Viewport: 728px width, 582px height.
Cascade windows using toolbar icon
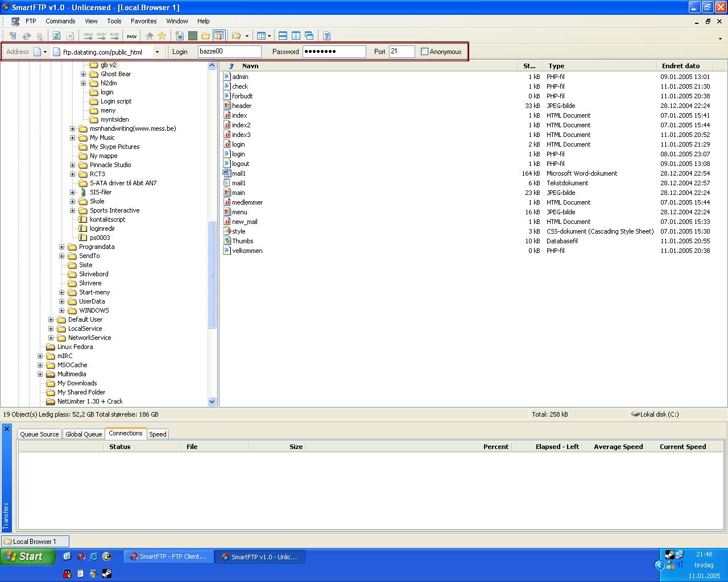[x=309, y=36]
